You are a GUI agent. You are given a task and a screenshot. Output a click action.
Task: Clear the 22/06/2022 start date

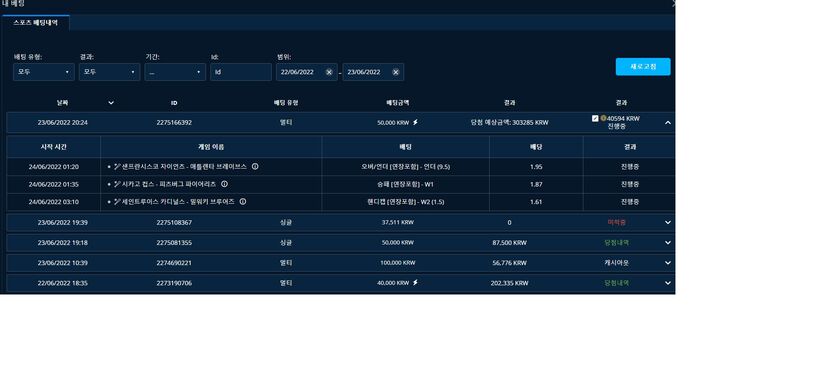[x=329, y=72]
